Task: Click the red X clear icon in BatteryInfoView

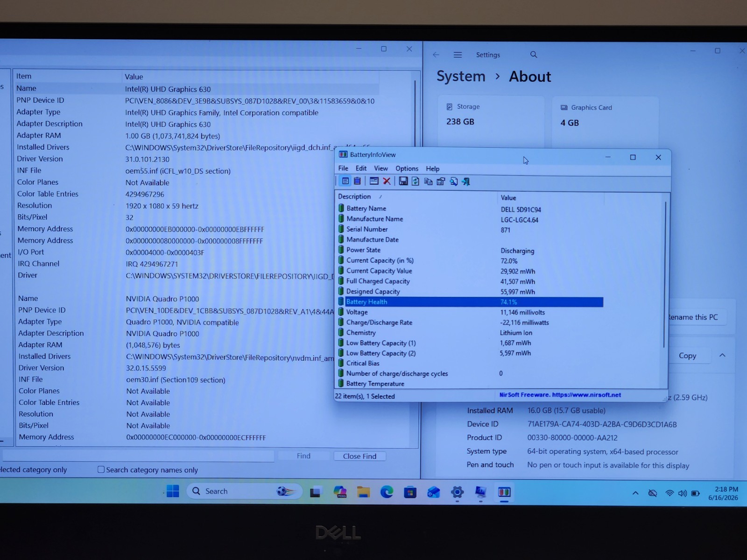Action: [x=387, y=181]
